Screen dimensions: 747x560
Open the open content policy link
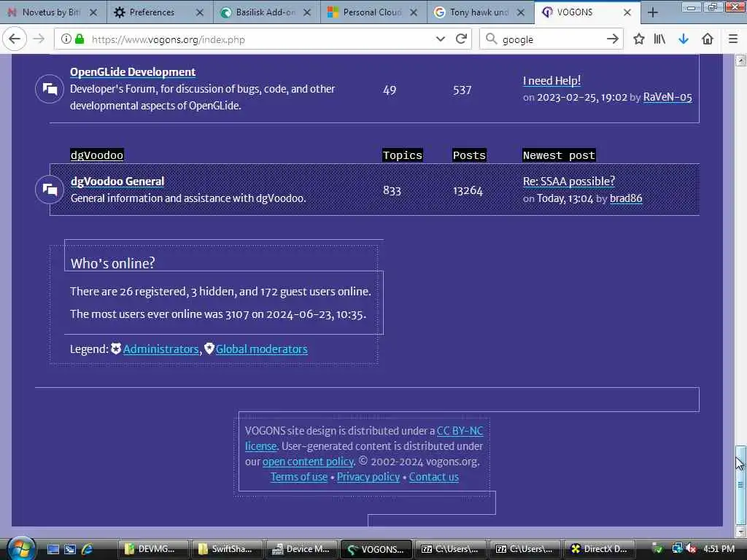(x=308, y=462)
